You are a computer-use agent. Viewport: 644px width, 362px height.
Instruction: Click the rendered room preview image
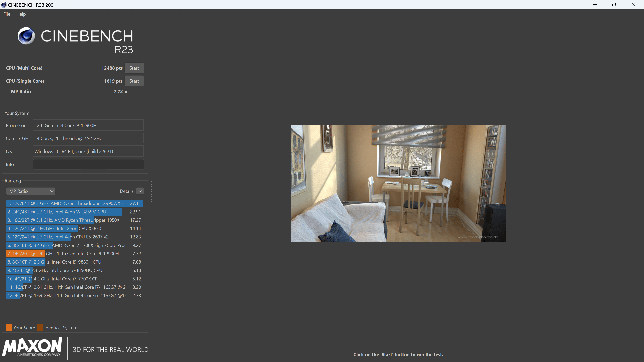(398, 183)
